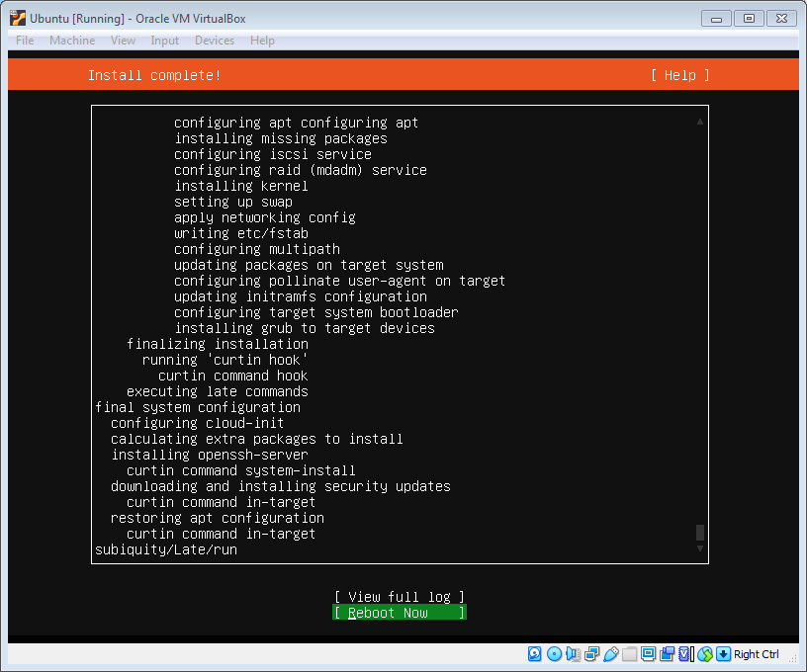Maximize the VirtualBox window
Image resolution: width=807 pixels, height=672 pixels.
click(x=749, y=19)
